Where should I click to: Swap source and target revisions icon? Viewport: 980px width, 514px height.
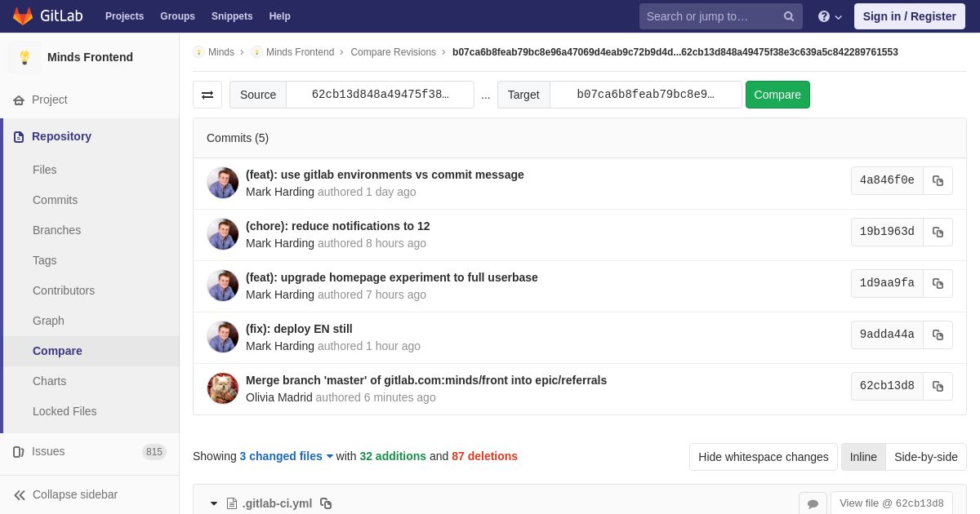point(207,95)
